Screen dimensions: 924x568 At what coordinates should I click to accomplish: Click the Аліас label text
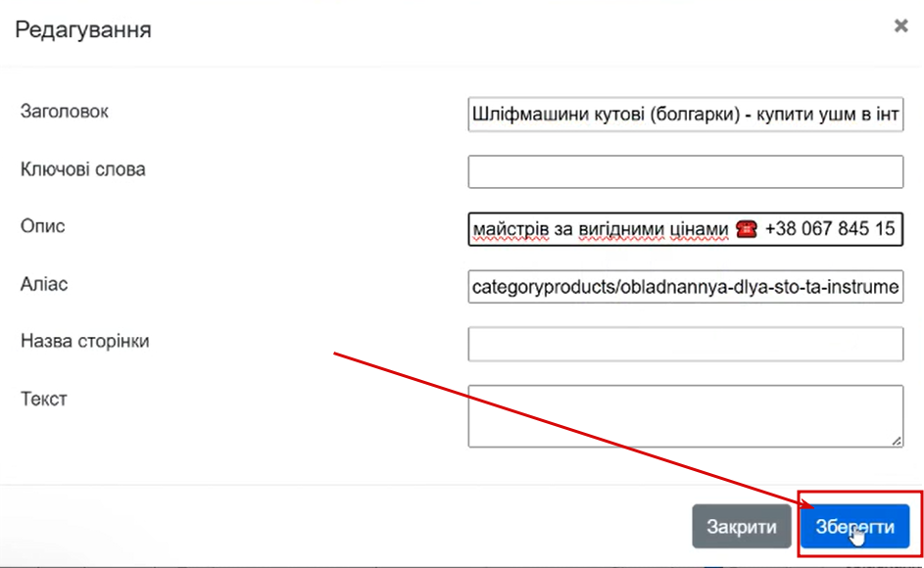44,284
